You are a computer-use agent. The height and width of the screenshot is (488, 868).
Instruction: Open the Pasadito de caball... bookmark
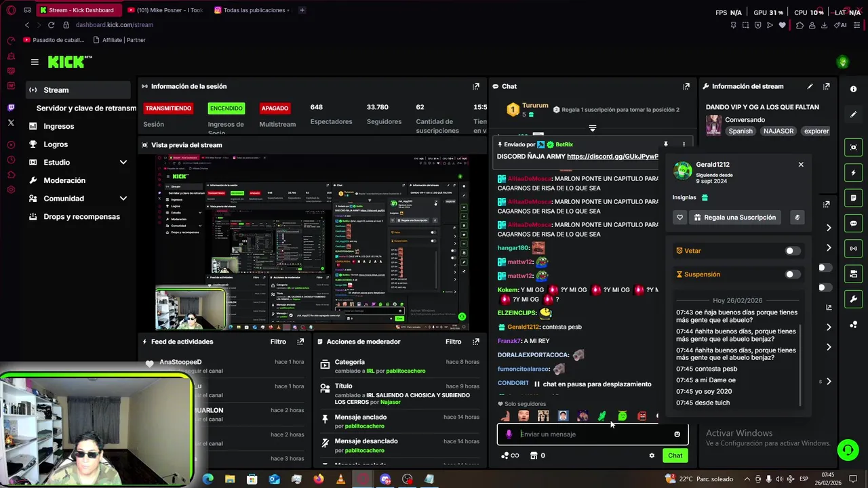pyautogui.click(x=54, y=40)
